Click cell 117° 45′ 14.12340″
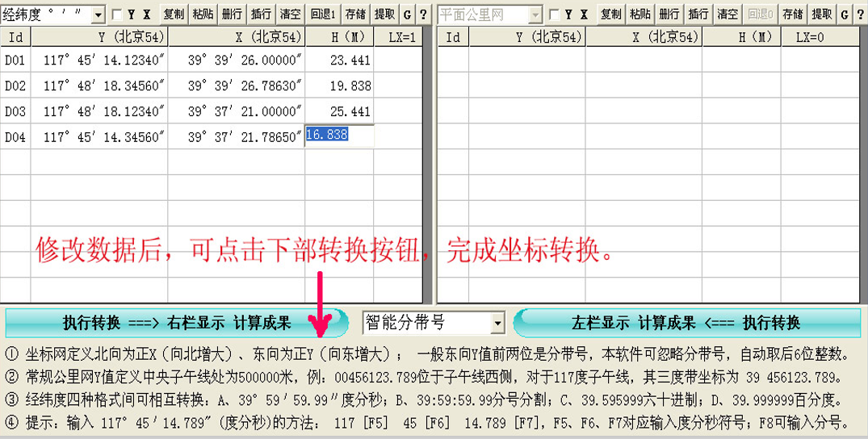 [x=99, y=60]
